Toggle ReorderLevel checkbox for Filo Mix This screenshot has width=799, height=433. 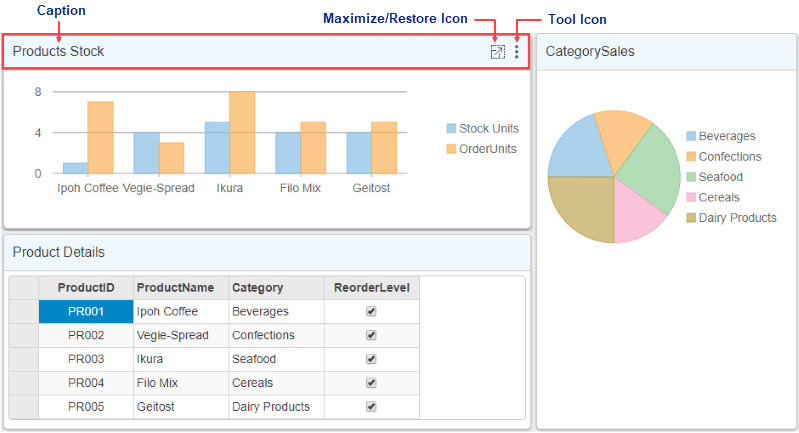(x=371, y=383)
